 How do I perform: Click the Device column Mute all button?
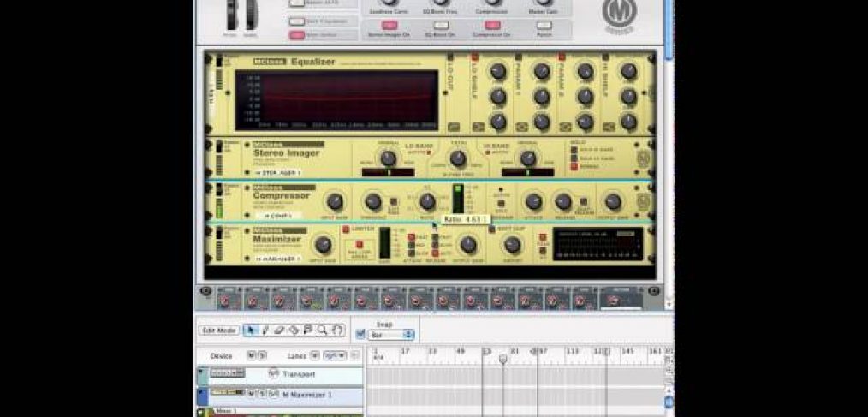point(251,355)
